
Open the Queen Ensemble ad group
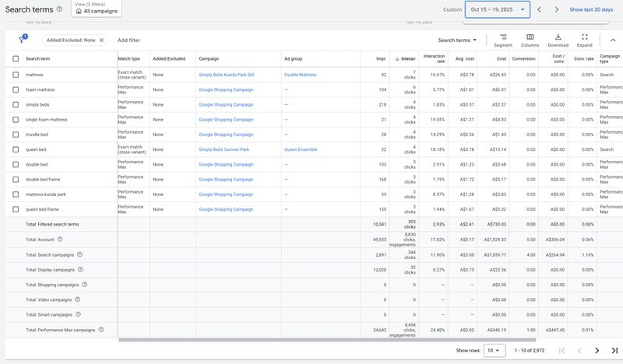[301, 149]
